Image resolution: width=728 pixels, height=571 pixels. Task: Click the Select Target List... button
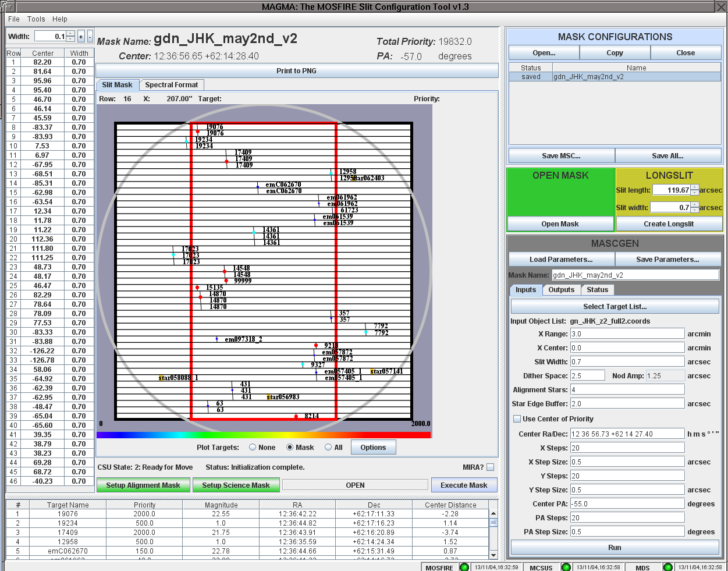[615, 307]
